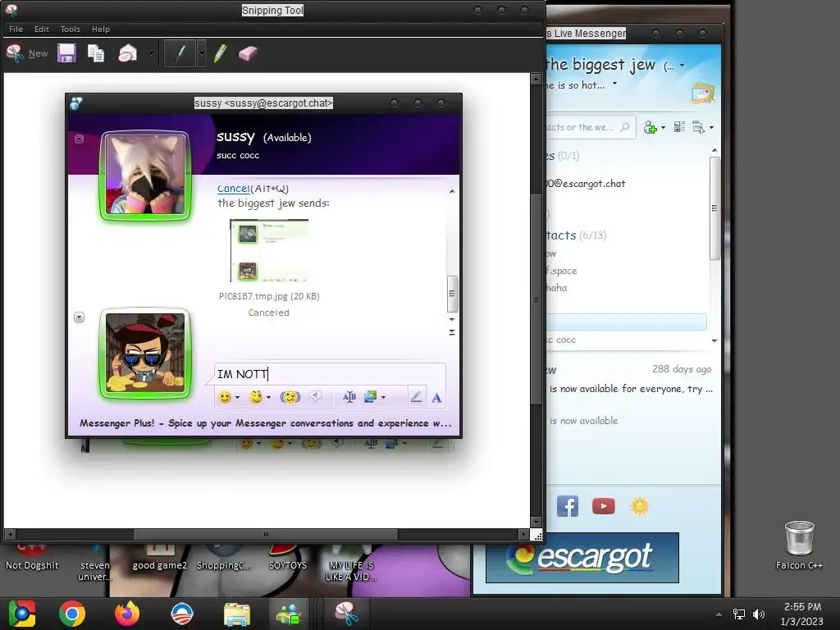Switch to handwriting mode pen icon
Screen dimensions: 840x630
[x=416, y=397]
